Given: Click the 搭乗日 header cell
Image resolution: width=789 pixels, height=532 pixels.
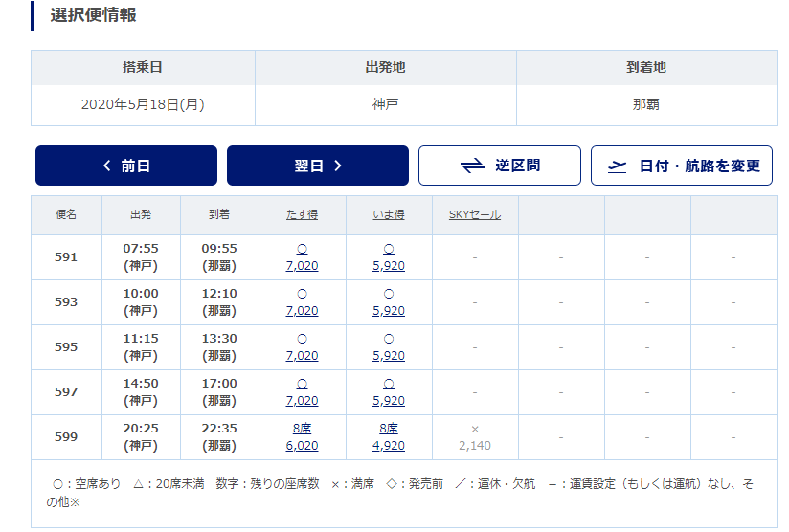Looking at the screenshot, I should [x=143, y=67].
